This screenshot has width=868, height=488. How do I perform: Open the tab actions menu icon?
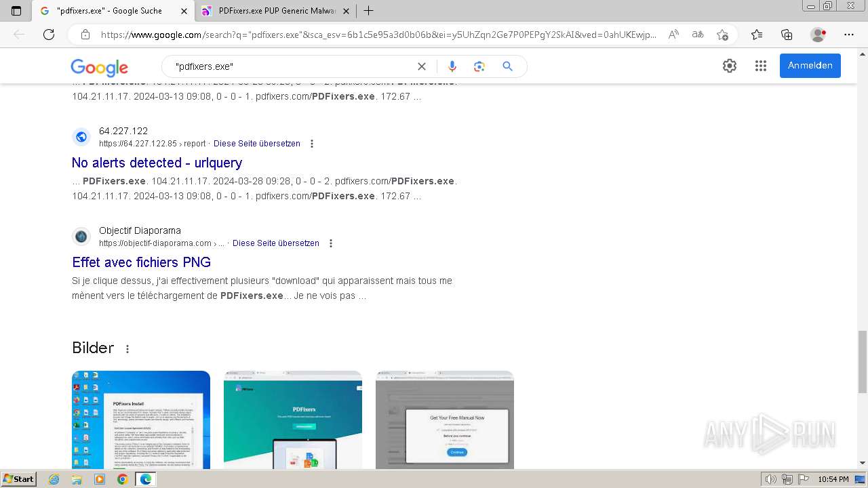pyautogui.click(x=16, y=11)
